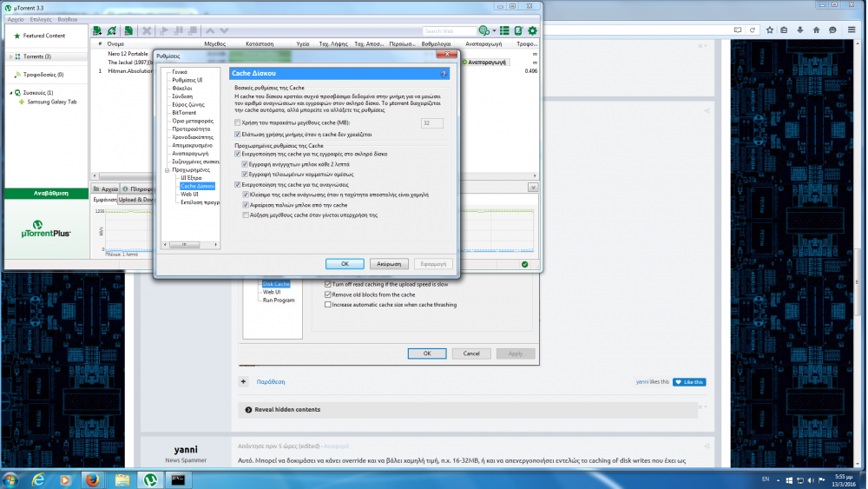
Task: Click the cache size 32 input field
Action: pos(431,123)
